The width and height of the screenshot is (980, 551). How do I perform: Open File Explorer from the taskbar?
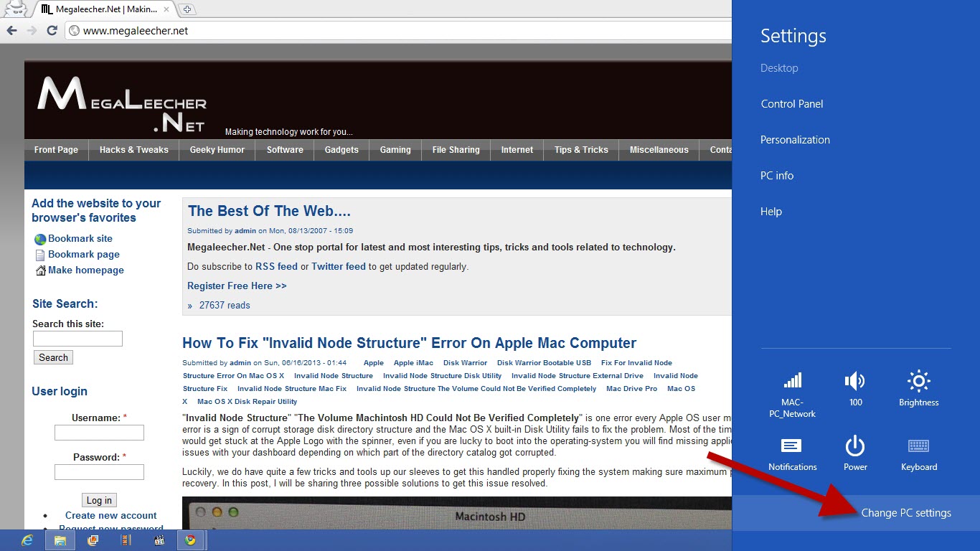pos(60,540)
